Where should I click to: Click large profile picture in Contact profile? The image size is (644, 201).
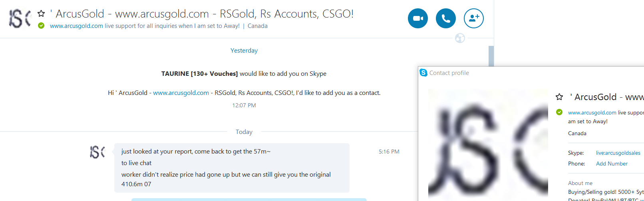point(488,145)
